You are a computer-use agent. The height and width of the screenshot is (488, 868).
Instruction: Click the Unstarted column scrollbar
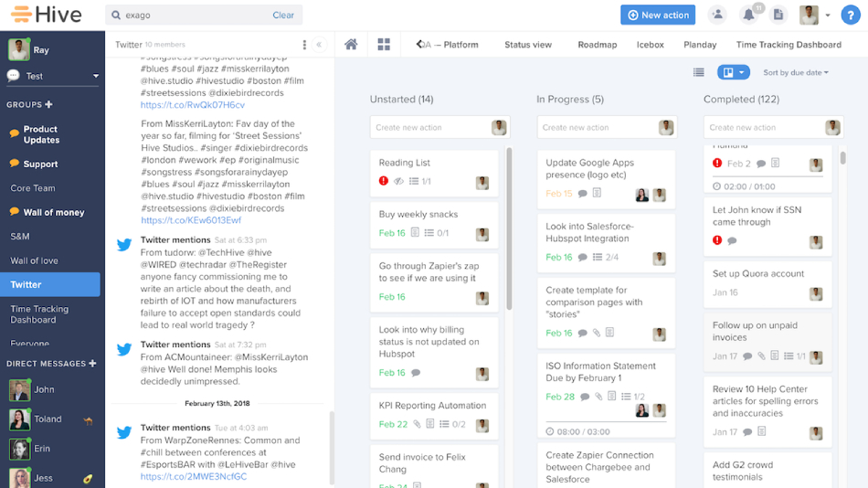[x=509, y=228]
